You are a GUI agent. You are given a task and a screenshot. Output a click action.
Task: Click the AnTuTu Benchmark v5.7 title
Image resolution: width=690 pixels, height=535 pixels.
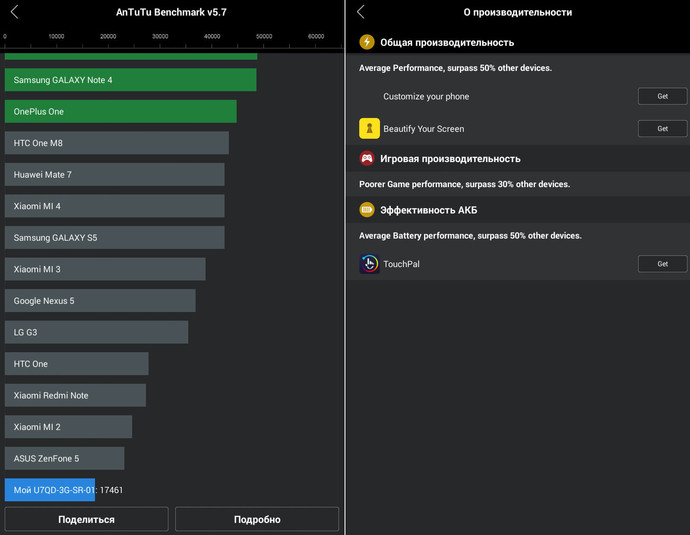coord(171,12)
